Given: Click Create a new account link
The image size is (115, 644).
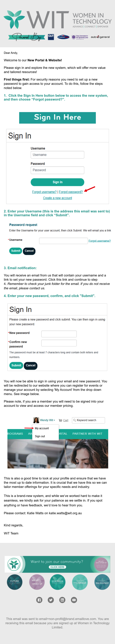Looking at the screenshot, I should coord(57,198).
